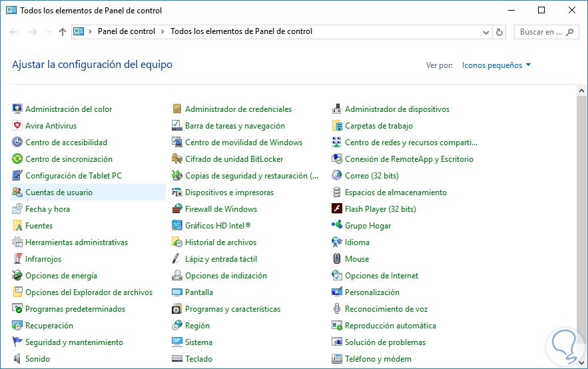Open Correo (32 bits)
The width and height of the screenshot is (588, 369).
click(x=372, y=175)
